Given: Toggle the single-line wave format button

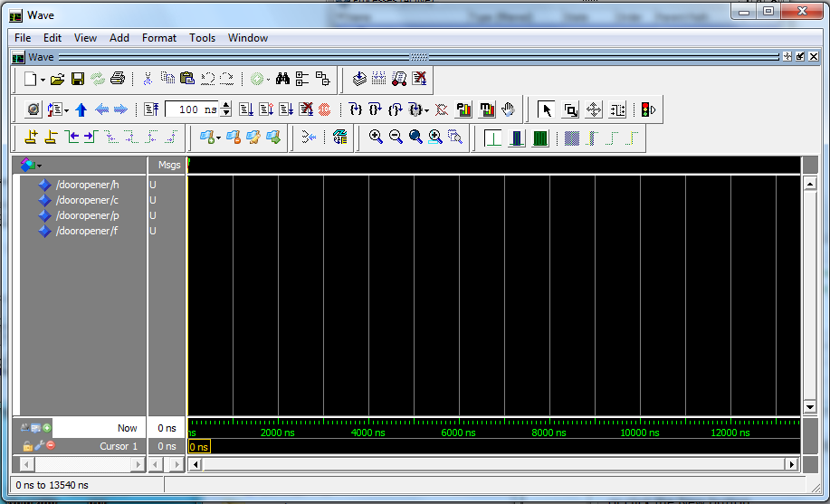Looking at the screenshot, I should pos(493,138).
